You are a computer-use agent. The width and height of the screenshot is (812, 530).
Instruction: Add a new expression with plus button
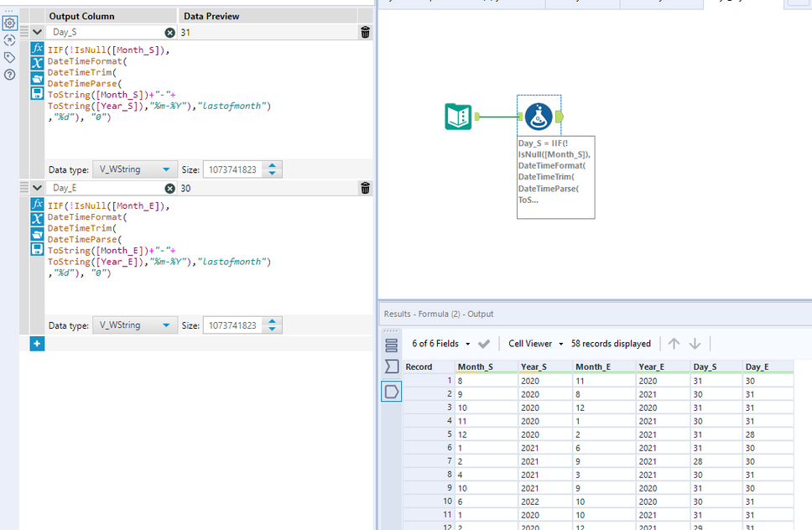click(x=37, y=343)
